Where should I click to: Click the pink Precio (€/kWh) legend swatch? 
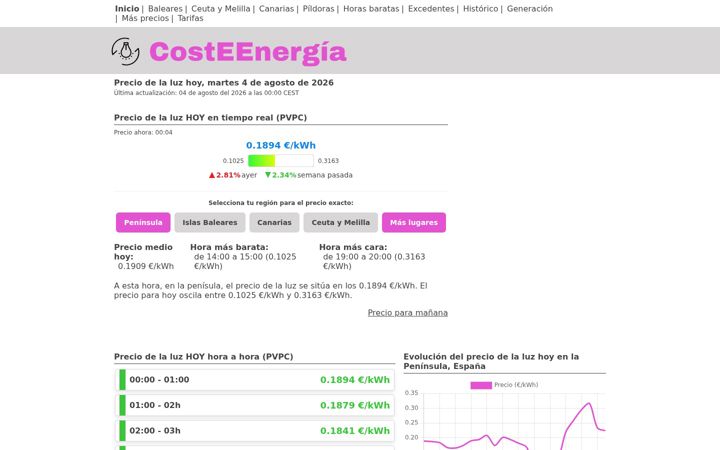click(481, 385)
